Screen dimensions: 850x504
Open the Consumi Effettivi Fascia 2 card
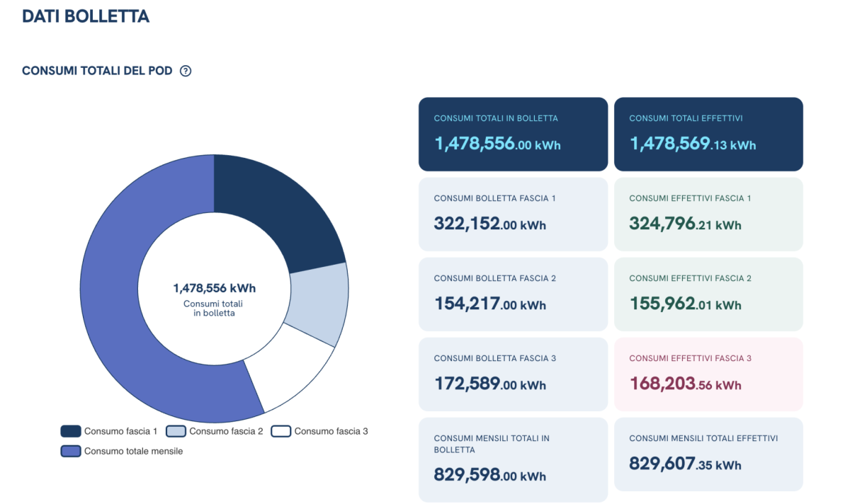pos(708,294)
